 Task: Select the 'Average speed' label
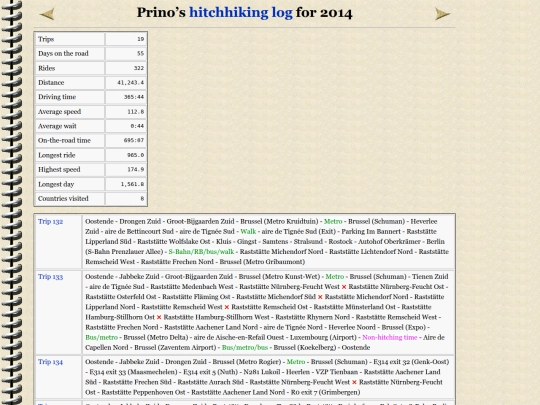point(60,112)
